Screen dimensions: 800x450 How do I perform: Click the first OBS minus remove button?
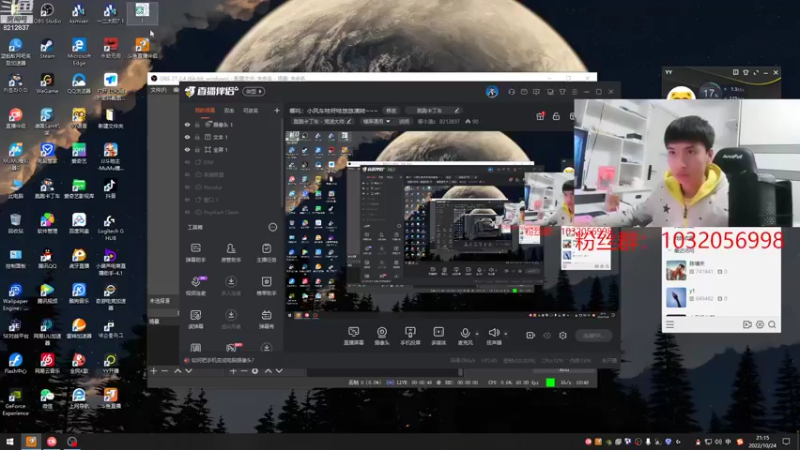click(164, 371)
